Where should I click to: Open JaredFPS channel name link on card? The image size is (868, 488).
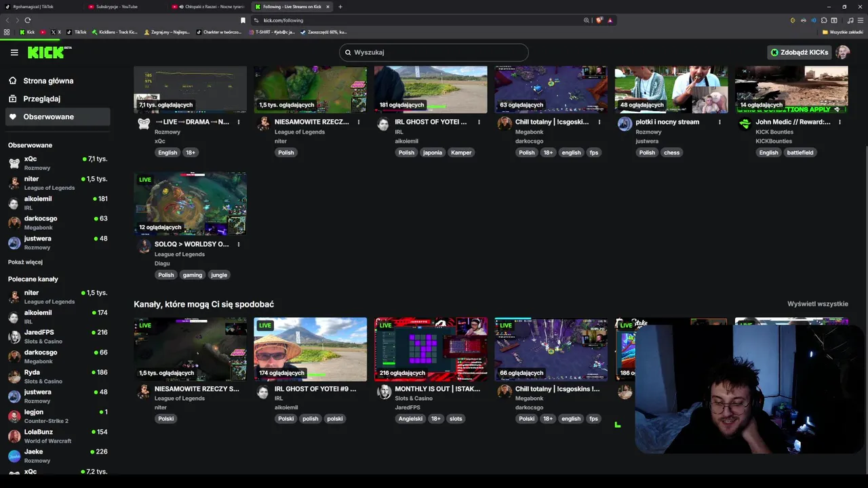click(x=407, y=407)
